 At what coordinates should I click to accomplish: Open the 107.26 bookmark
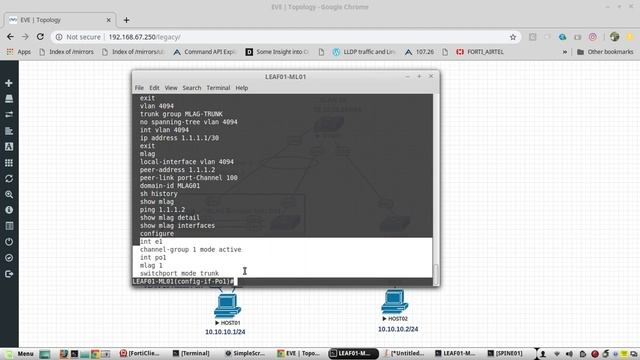tap(420, 52)
